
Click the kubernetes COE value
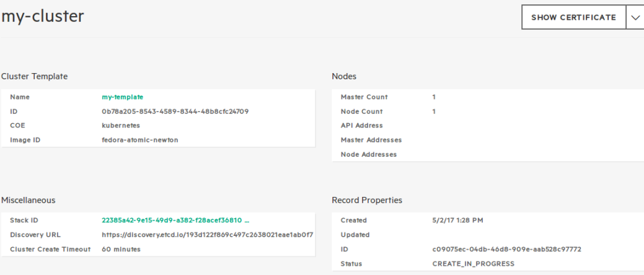pyautogui.click(x=121, y=126)
